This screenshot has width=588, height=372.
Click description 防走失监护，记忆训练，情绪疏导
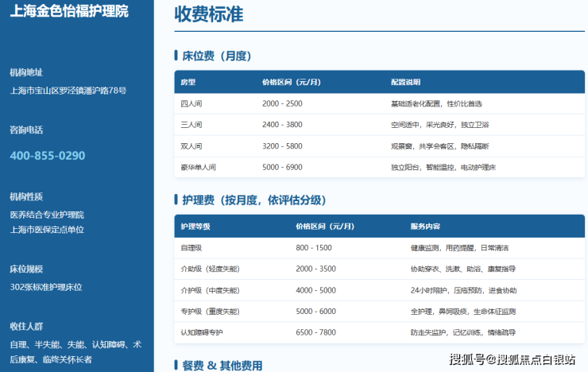[463, 332]
